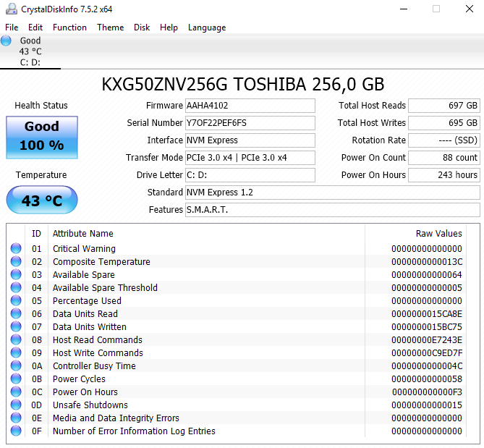This screenshot has height=448, width=484.
Task: Click the Serial Number field Y7OF22PEF6FS
Action: coord(250,123)
